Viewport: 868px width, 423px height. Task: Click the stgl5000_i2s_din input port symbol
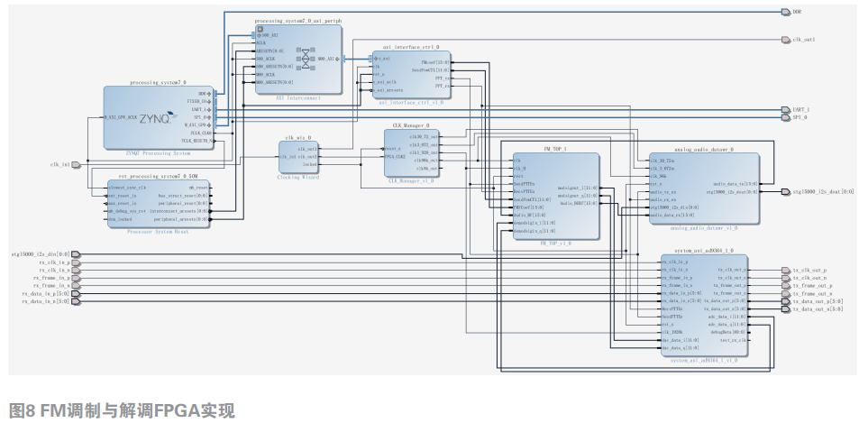tap(76, 253)
